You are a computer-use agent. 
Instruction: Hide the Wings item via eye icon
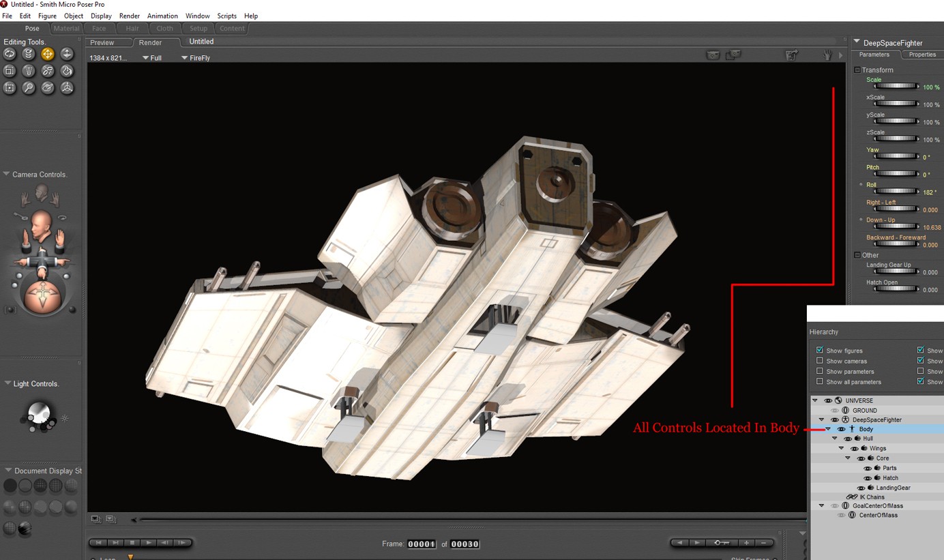tap(855, 448)
